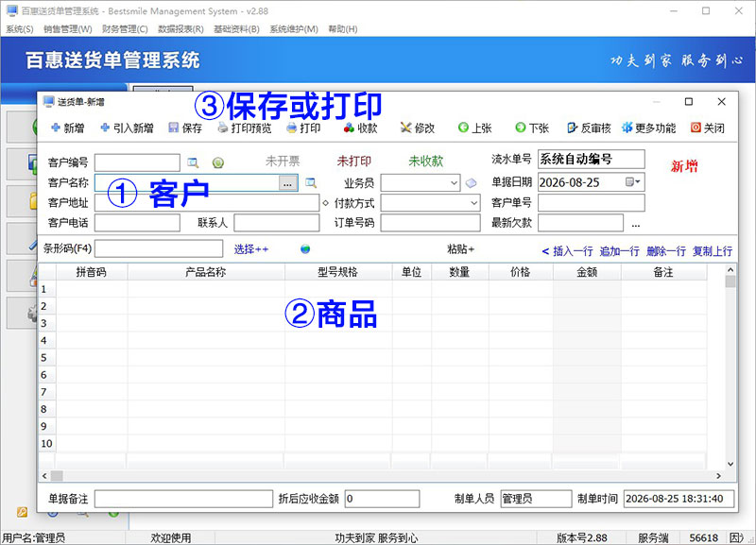The width and height of the screenshot is (756, 545).
Task: Go to previous record with 上张
Action: pyautogui.click(x=474, y=128)
